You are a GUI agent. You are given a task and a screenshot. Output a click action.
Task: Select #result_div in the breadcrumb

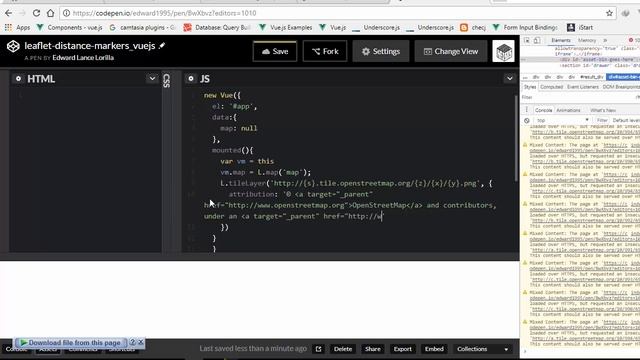click(x=591, y=77)
